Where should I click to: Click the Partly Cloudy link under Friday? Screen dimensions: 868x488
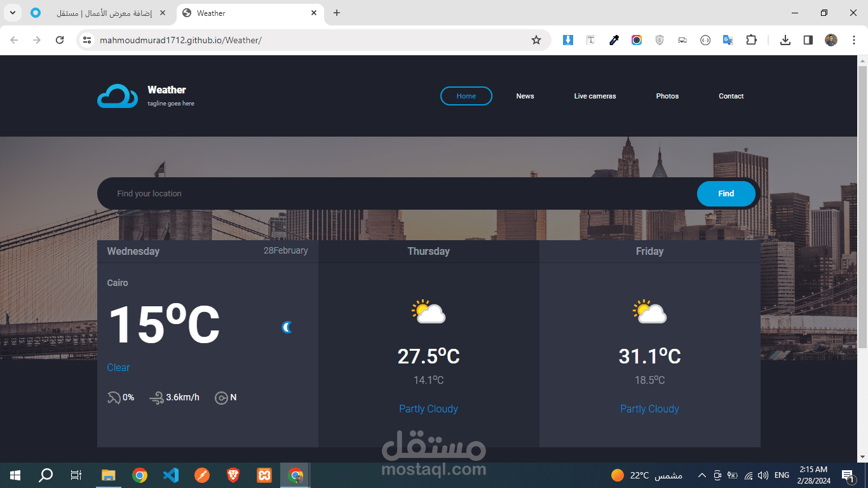tap(649, 409)
